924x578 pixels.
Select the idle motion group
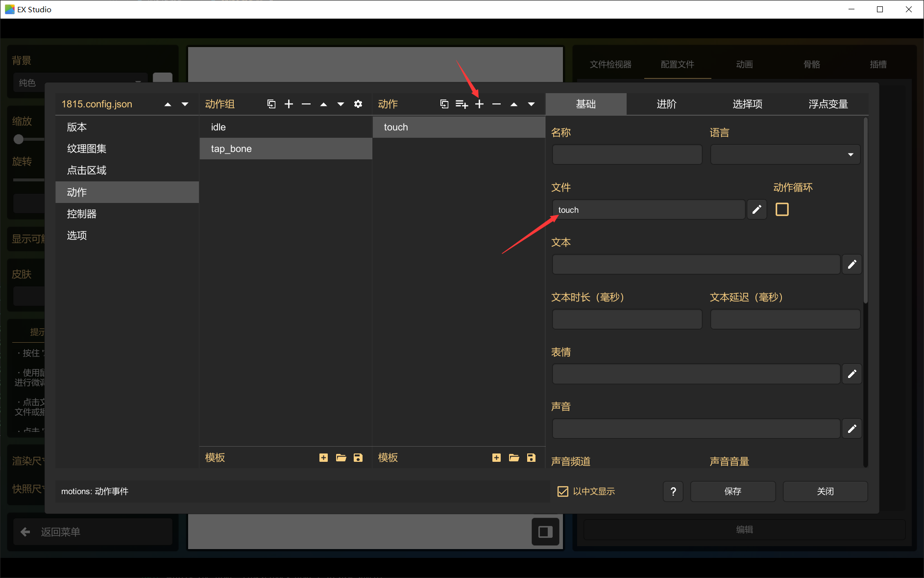click(x=286, y=127)
